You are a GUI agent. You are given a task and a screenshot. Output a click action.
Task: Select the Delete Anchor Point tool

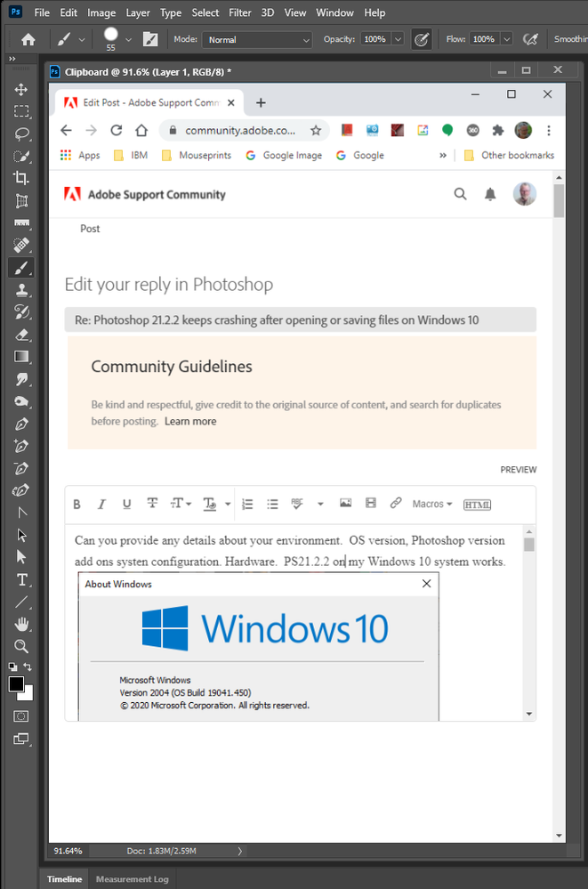click(x=21, y=468)
